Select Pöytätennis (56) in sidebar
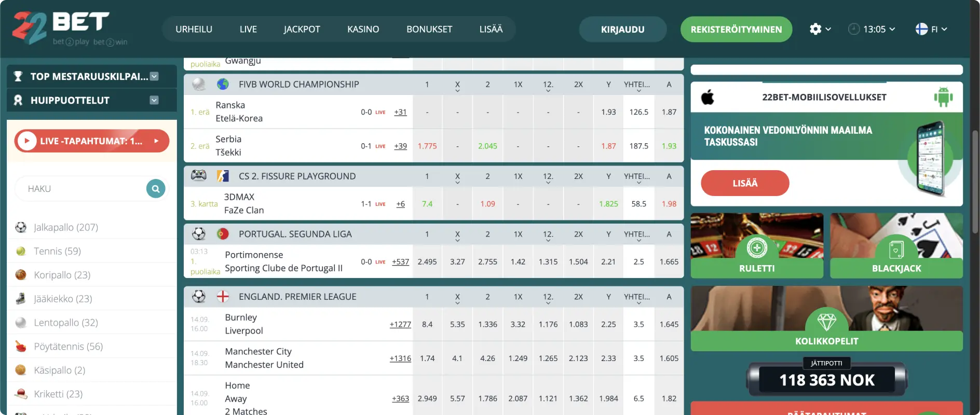This screenshot has width=980, height=415. pyautogui.click(x=69, y=347)
